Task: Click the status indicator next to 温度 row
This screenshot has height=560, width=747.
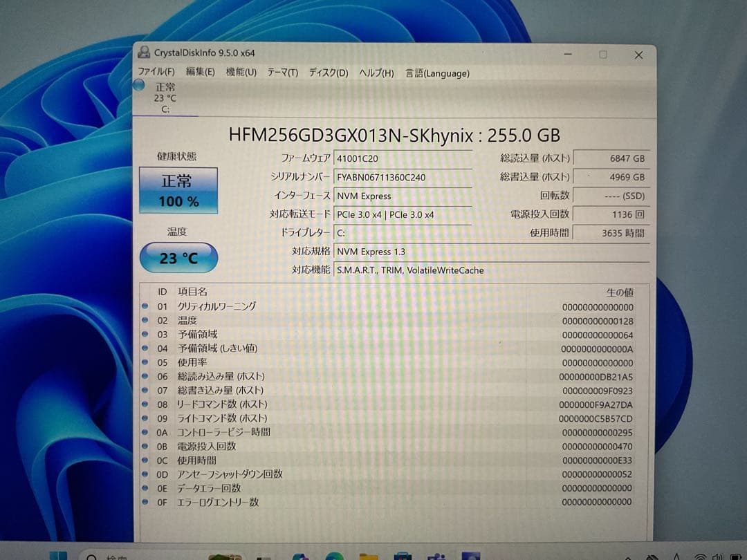Action: click(x=145, y=320)
